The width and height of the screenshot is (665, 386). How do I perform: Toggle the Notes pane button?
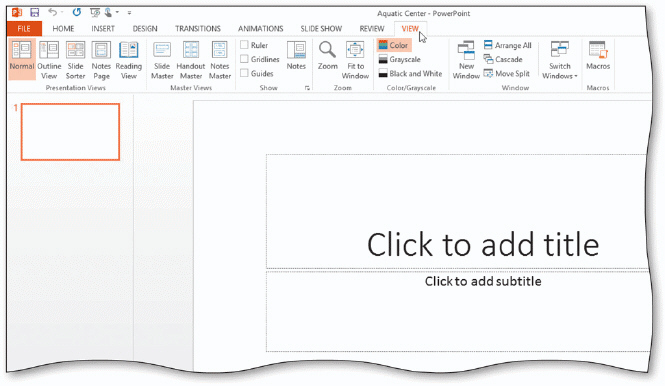tap(296, 56)
